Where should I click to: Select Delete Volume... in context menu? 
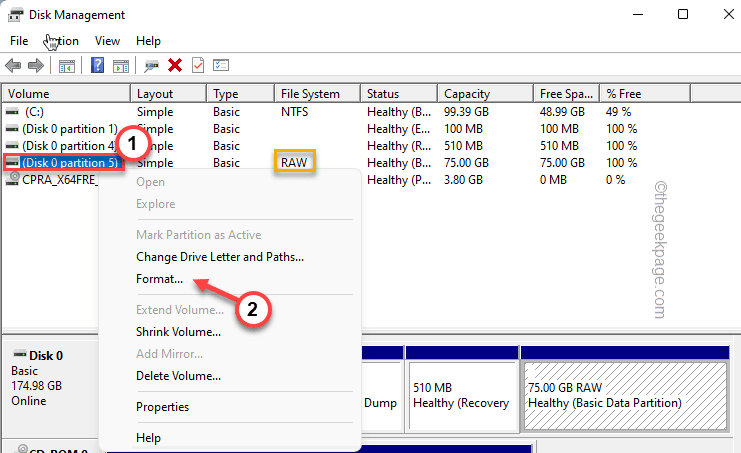(178, 376)
